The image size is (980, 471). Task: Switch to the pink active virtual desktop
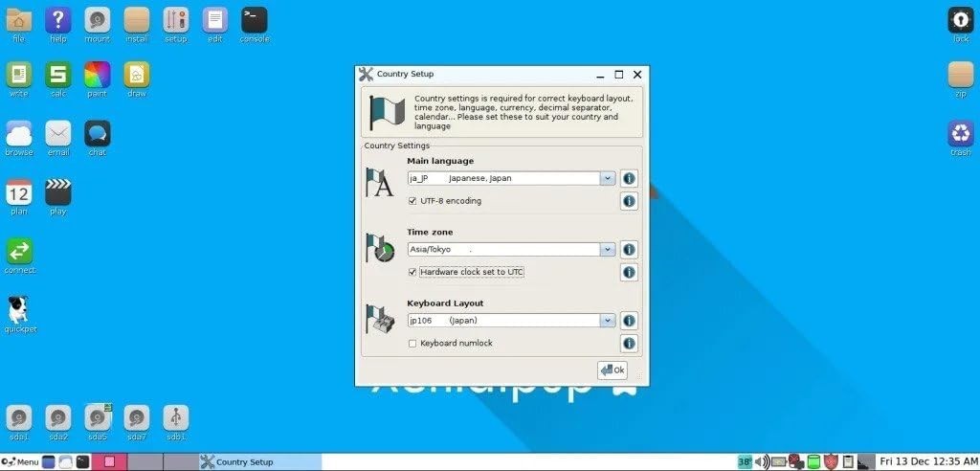(110, 462)
